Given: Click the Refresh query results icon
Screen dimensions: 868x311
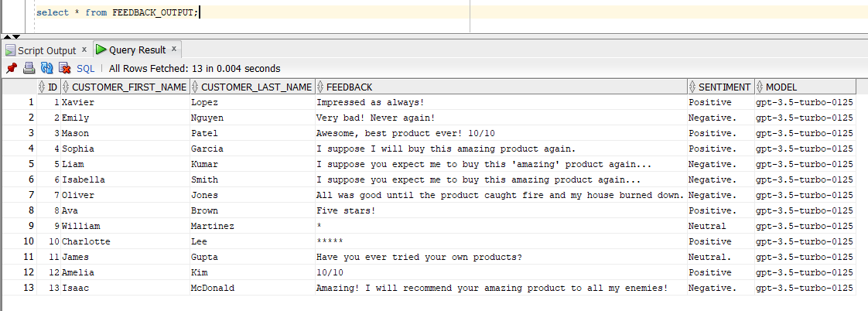Looking at the screenshot, I should 46,68.
